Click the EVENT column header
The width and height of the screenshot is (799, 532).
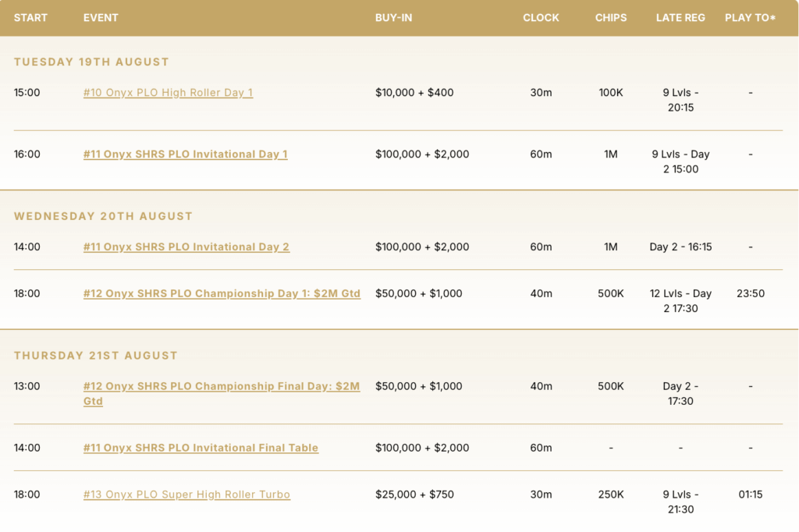tap(101, 18)
